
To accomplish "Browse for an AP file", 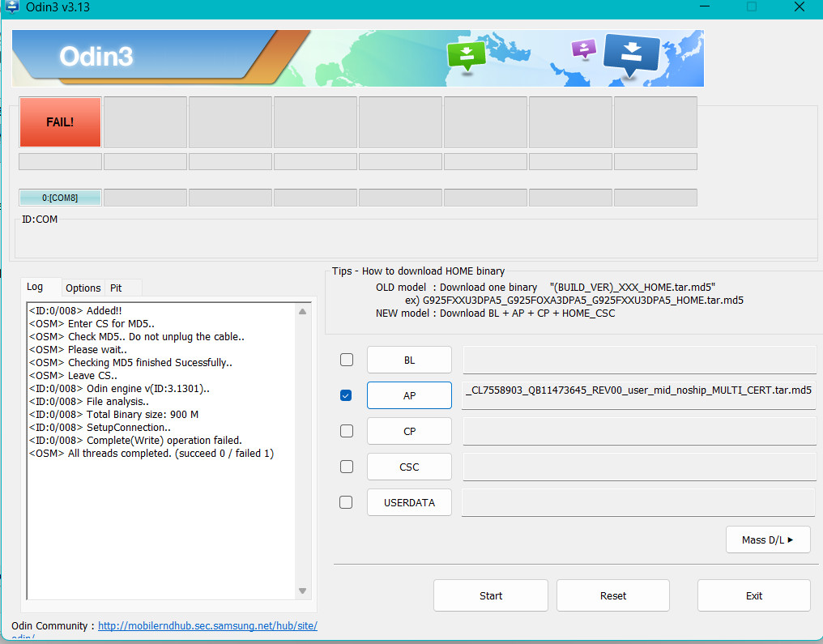I will pos(409,395).
